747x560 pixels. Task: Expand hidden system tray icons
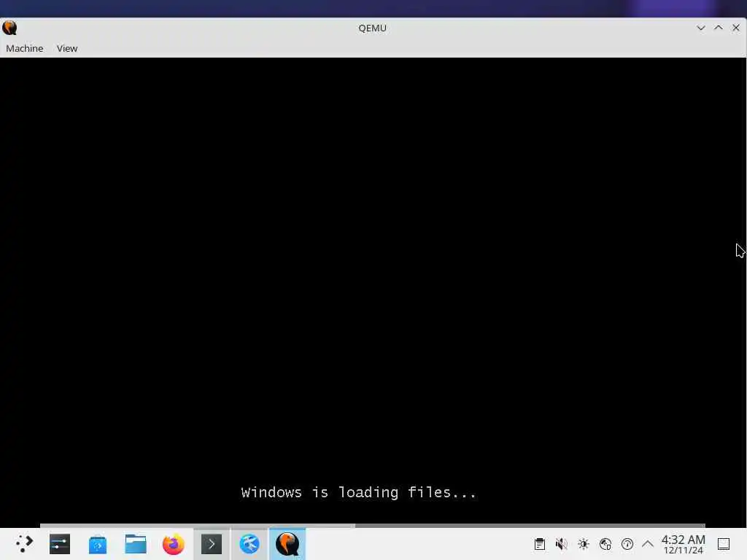(648, 544)
